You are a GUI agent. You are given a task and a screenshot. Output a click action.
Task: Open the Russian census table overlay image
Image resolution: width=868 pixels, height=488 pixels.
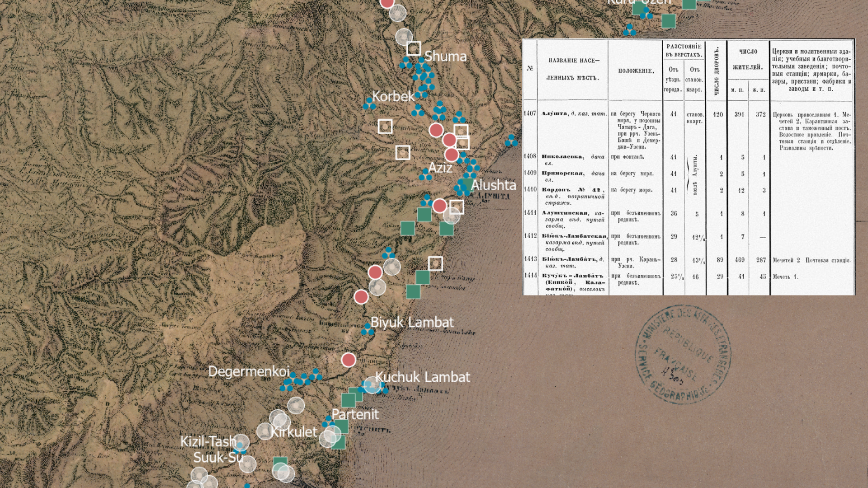[x=689, y=167]
